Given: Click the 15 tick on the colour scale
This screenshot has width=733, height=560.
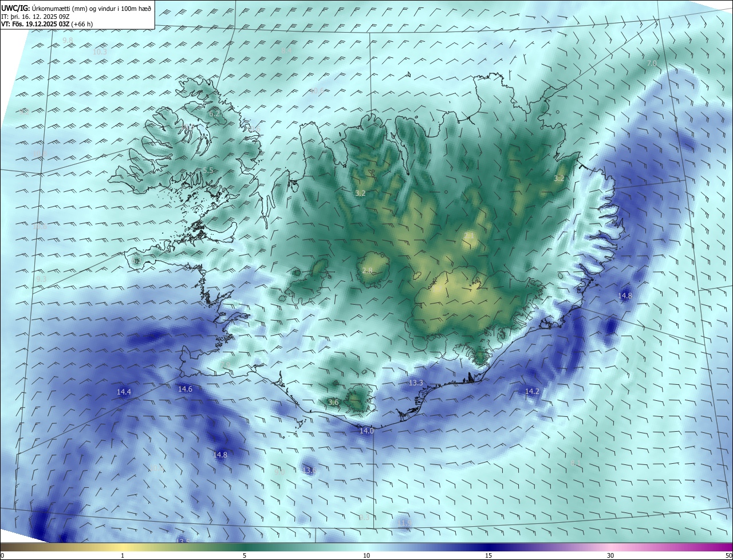Looking at the screenshot, I should (x=488, y=555).
